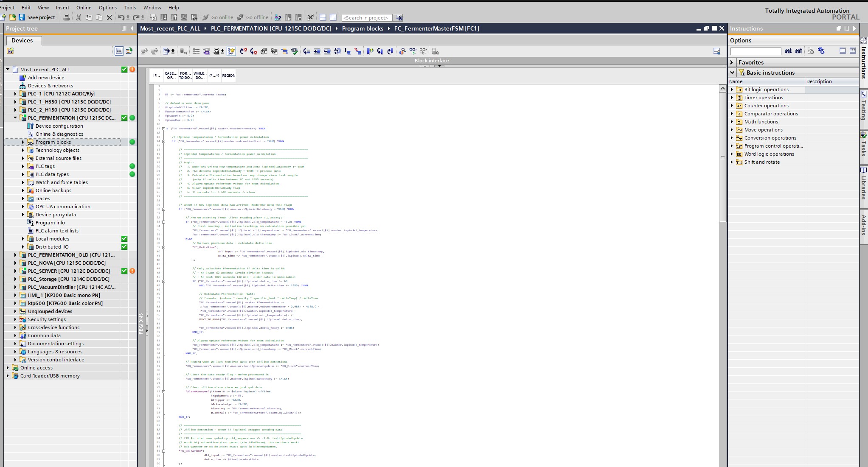Click the Paste icon in main toolbar
This screenshot has height=467, width=868.
(99, 17)
